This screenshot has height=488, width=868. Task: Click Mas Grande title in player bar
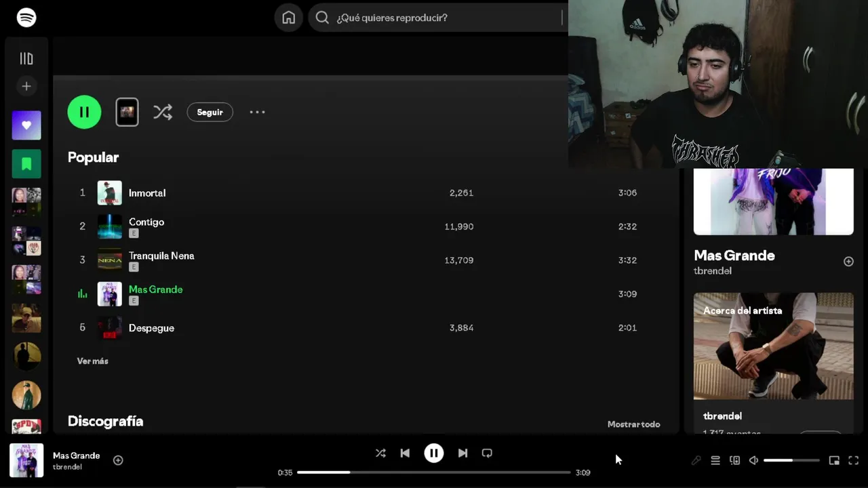tap(76, 455)
